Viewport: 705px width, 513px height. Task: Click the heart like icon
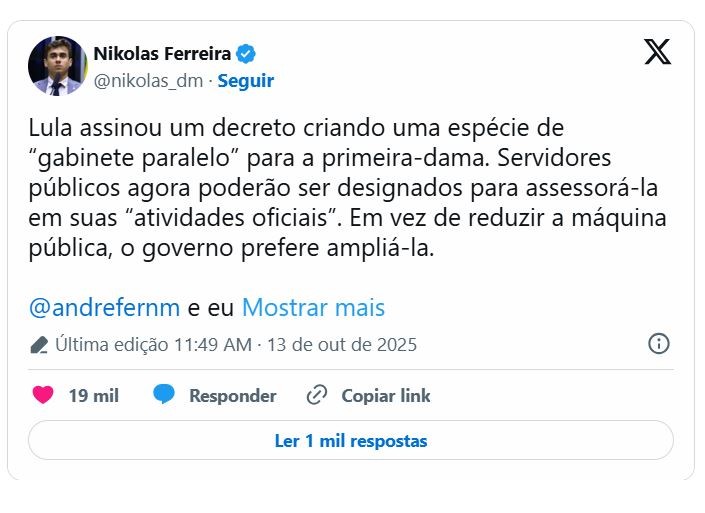(43, 395)
